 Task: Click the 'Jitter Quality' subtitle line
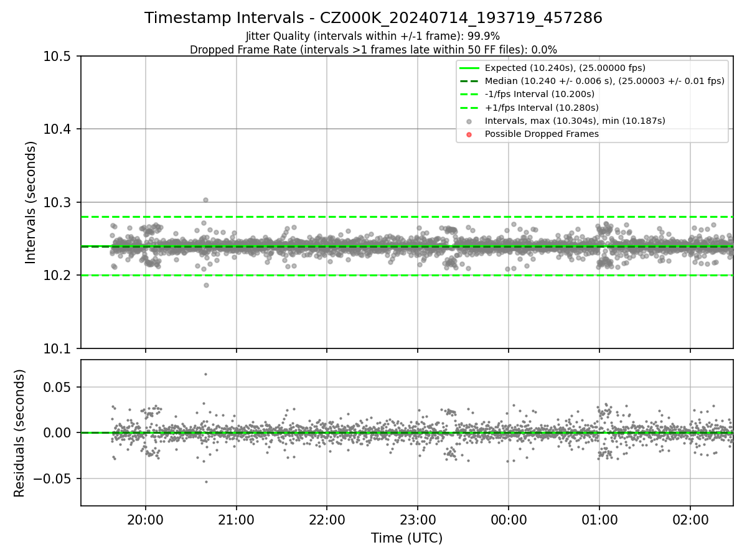(374, 36)
